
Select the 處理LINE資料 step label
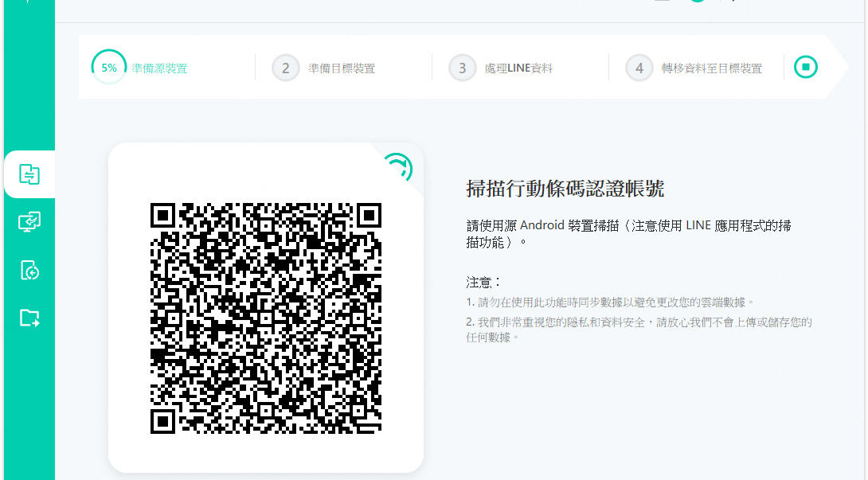tap(518, 68)
